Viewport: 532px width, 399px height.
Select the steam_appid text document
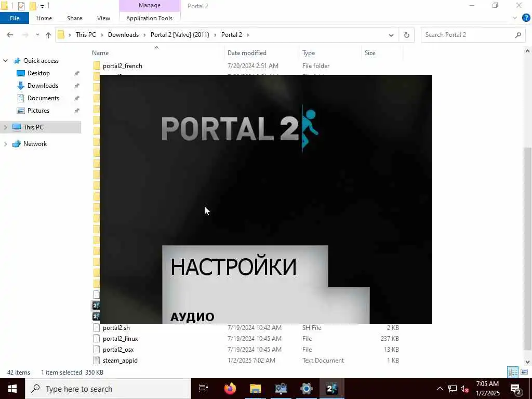(120, 361)
